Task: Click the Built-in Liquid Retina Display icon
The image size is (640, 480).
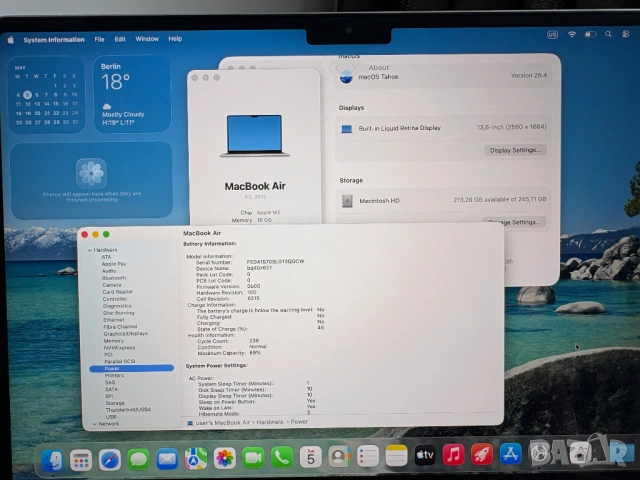Action: (x=347, y=129)
